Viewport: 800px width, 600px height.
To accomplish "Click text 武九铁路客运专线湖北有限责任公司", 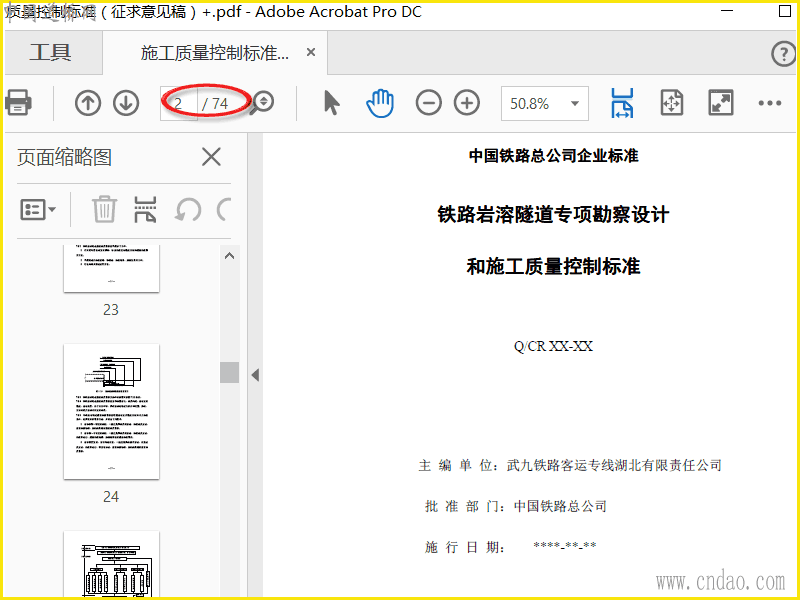I will coord(614,465).
